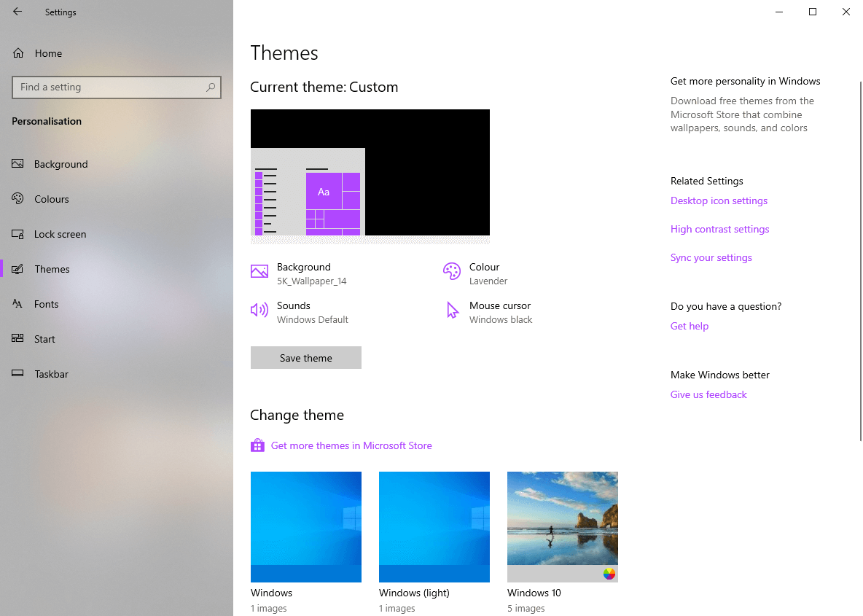Click the Lock screen icon in sidebar

coord(17,233)
